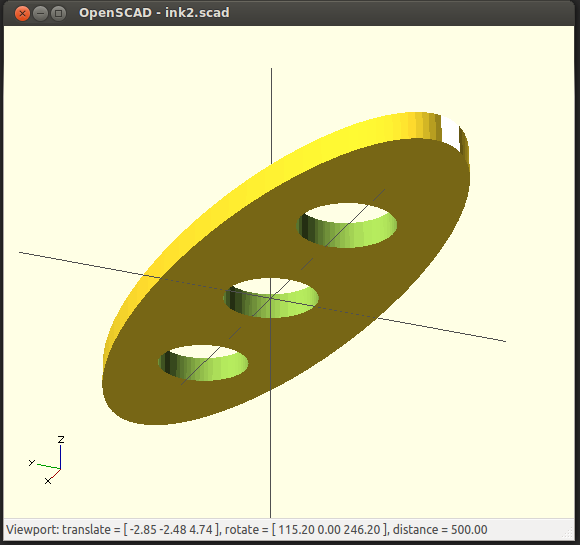Click the top hole in the yellow disc
Viewport: 580px width, 545px height.
(x=347, y=225)
